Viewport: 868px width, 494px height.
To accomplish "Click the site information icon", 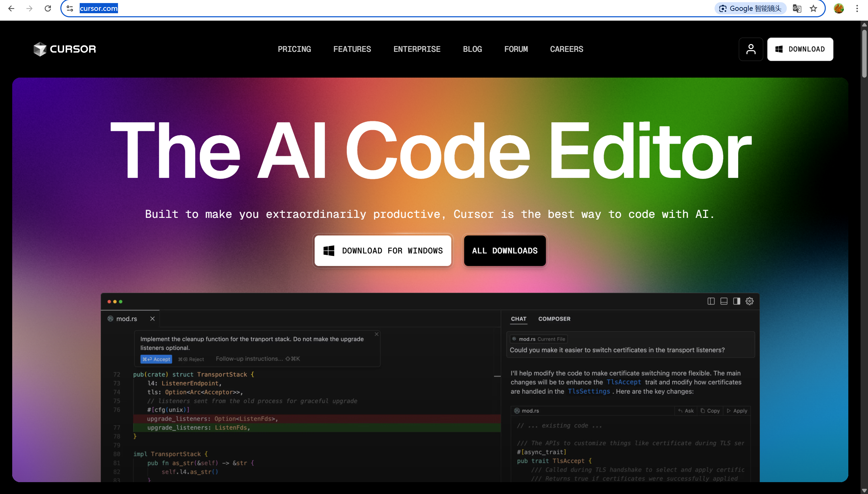I will 70,8.
